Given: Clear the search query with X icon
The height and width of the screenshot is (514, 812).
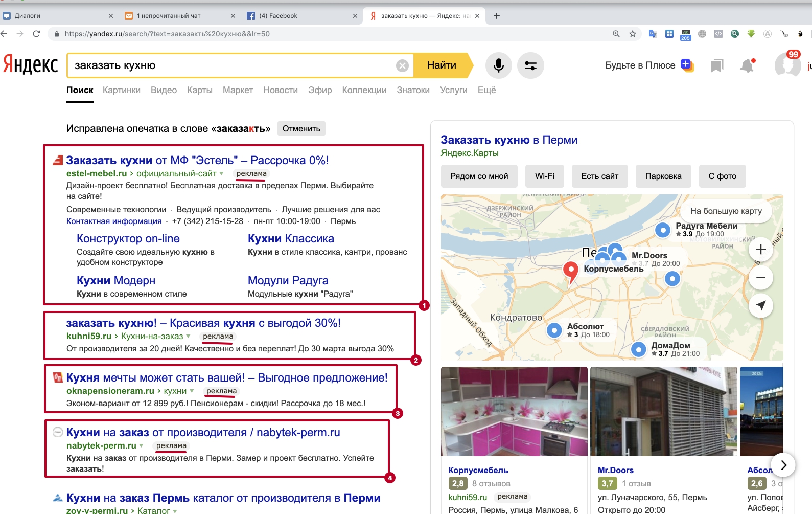Looking at the screenshot, I should 403,65.
